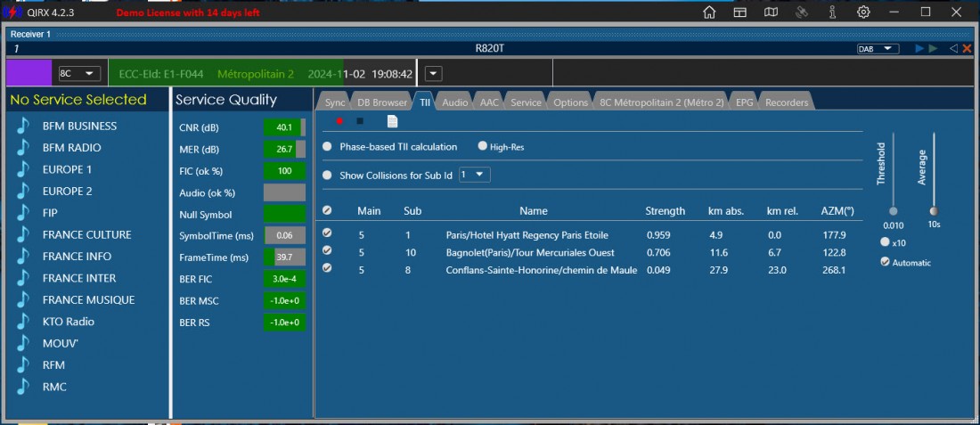The width and height of the screenshot is (980, 425).
Task: Click the music note icon beside RFM
Action: click(23, 365)
